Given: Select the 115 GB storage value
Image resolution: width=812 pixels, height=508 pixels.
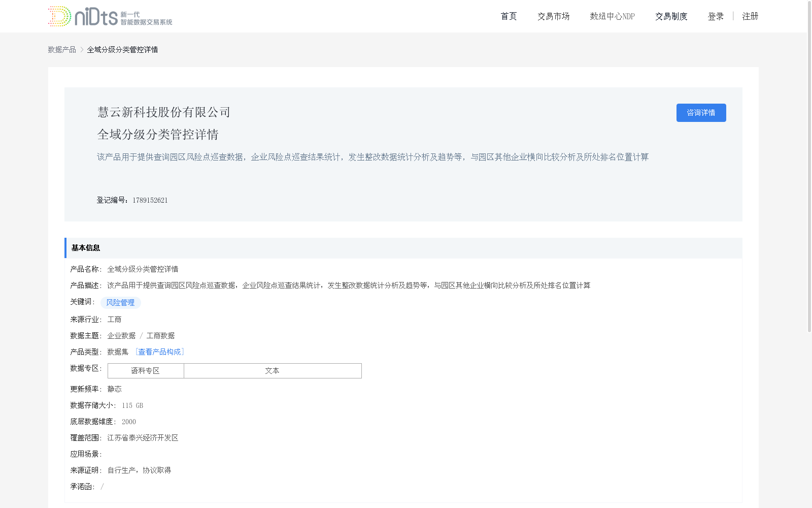Looking at the screenshot, I should click(x=132, y=405).
